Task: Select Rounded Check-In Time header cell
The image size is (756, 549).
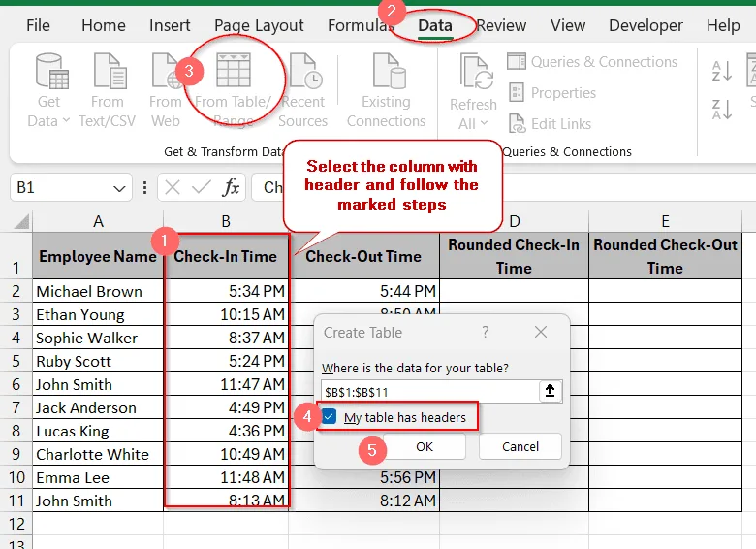Action: [514, 256]
